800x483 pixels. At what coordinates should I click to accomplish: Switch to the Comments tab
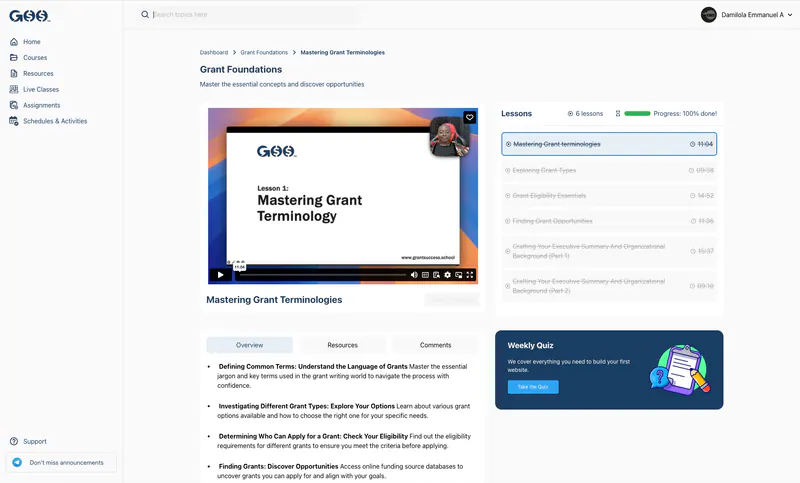point(435,345)
